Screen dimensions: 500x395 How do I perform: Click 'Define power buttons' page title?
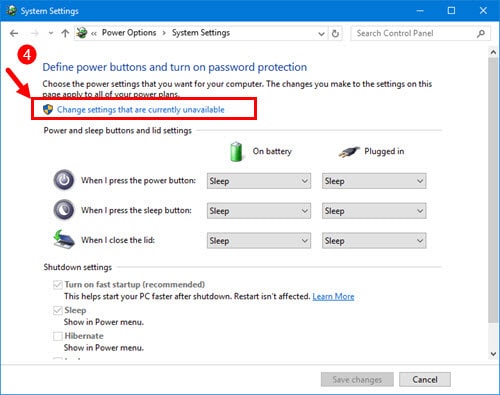pos(174,67)
